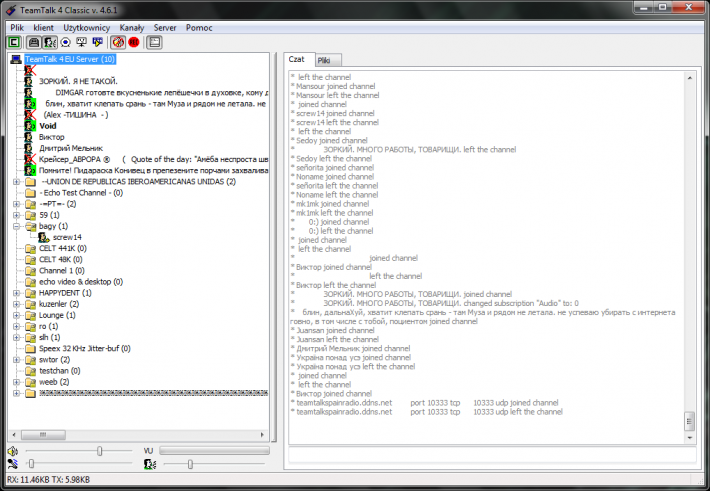The width and height of the screenshot is (710, 491).
Task: Click tree horizontal scrollbar right arrow
Action: (262, 435)
